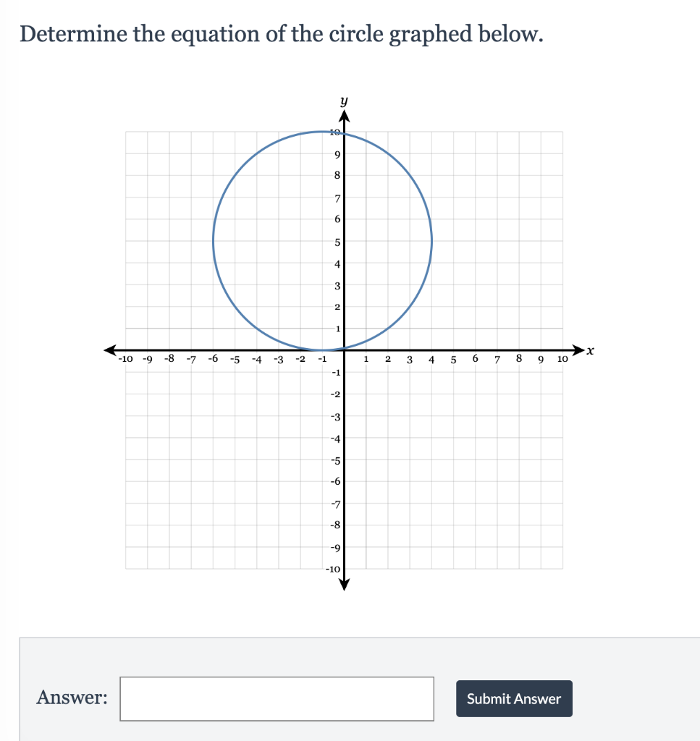Click the center area of the circle
Image resolution: width=700 pixels, height=741 pixels.
[x=322, y=240]
